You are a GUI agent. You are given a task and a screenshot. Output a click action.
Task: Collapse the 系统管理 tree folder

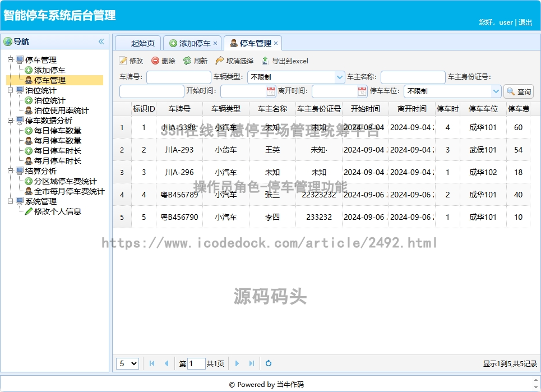11,201
